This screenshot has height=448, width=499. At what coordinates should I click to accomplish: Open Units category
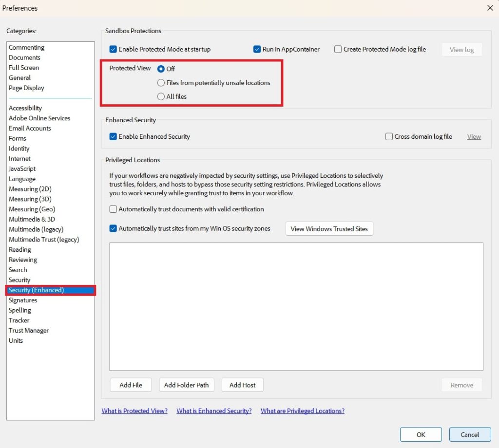[x=16, y=341]
